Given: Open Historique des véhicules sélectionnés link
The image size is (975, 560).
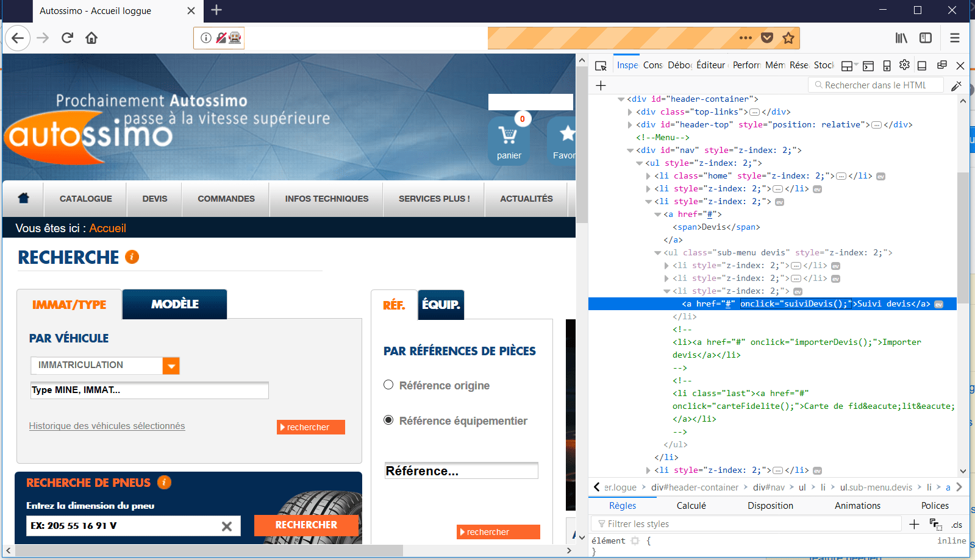Looking at the screenshot, I should coord(107,426).
